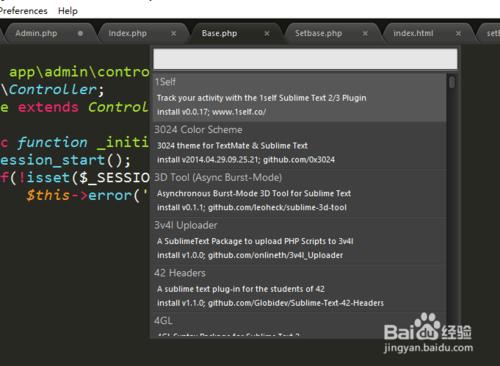Click 'Track your activity with the 1self' description
The height and width of the screenshot is (366, 500).
tap(261, 98)
